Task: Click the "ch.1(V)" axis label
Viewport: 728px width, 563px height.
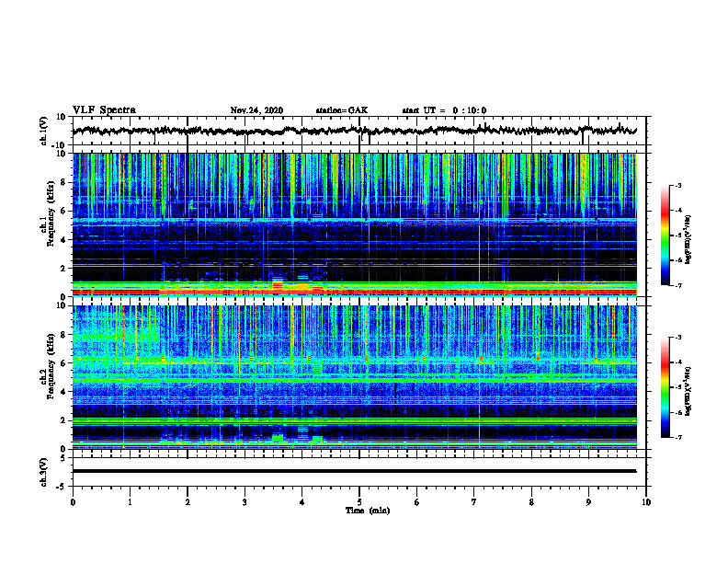Action: [44, 131]
